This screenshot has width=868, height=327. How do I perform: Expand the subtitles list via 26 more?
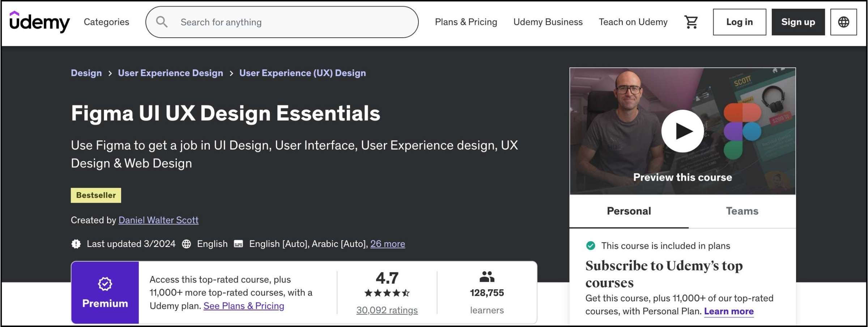[387, 244]
